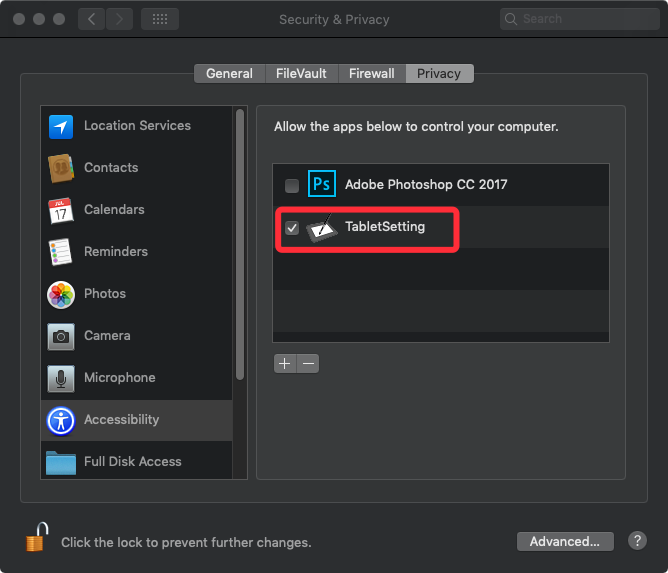The width and height of the screenshot is (668, 573).
Task: Click the Calendars icon in sidebar
Action: pyautogui.click(x=60, y=210)
